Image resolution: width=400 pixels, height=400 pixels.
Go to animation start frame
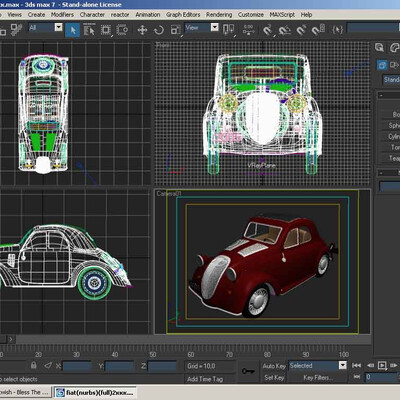pos(357,366)
